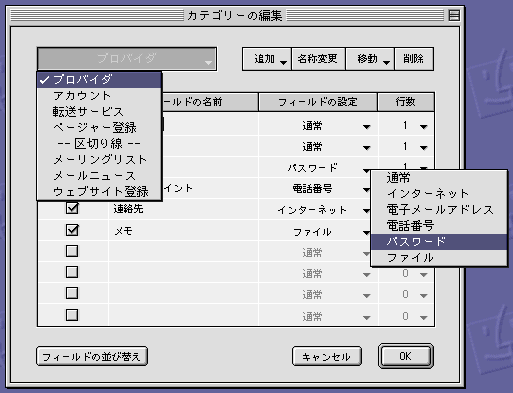Click the window collapse box in title bar
The image size is (513, 393).
point(454,15)
